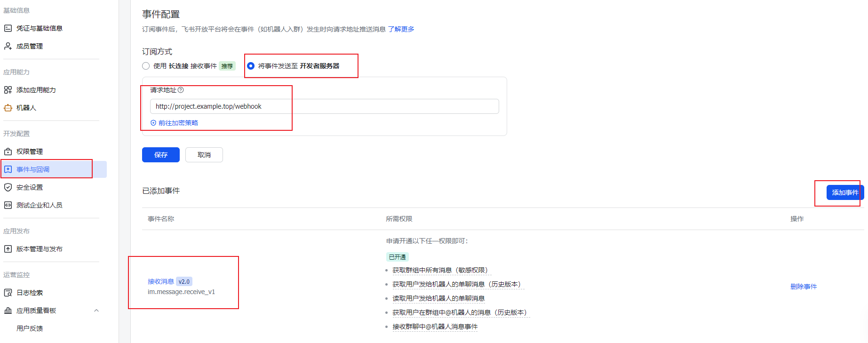Click the credentials and basic info icon
Image resolution: width=868 pixels, height=343 pixels.
(8, 28)
